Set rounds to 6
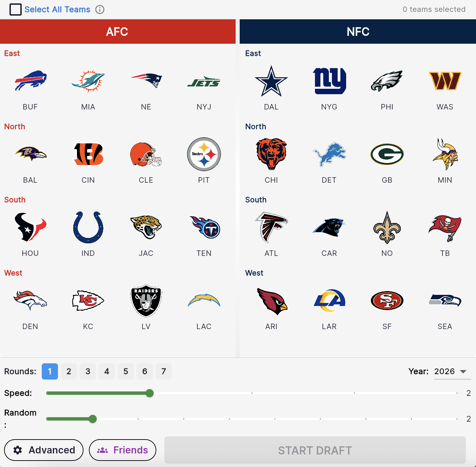This screenshot has height=467, width=476. tap(145, 371)
